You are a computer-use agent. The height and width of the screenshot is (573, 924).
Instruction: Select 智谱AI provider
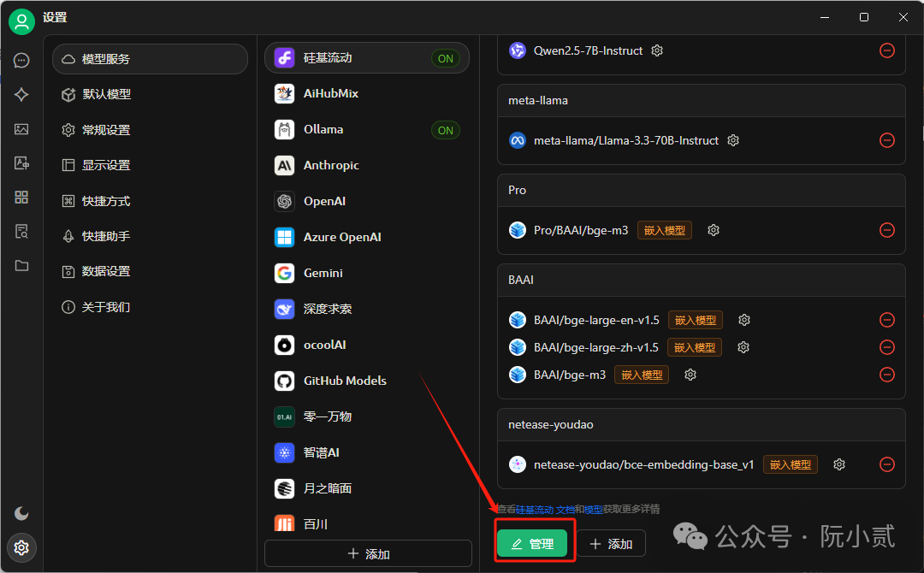coord(367,453)
